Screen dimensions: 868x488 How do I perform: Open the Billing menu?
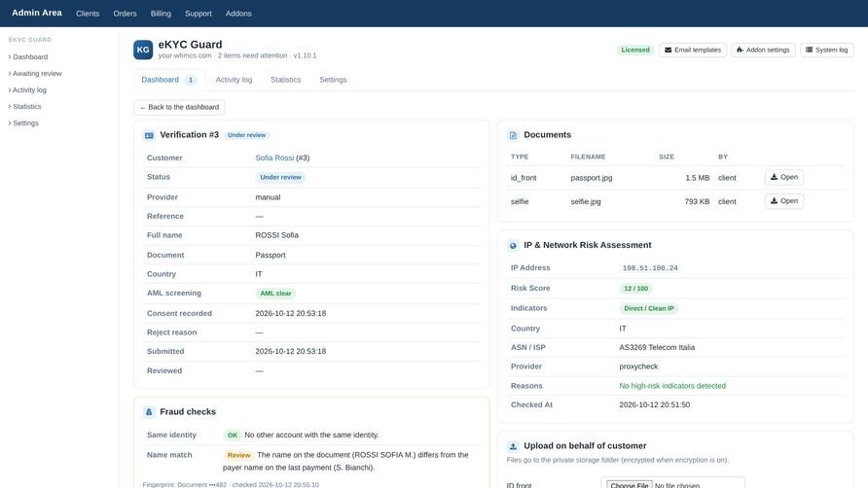[161, 14]
